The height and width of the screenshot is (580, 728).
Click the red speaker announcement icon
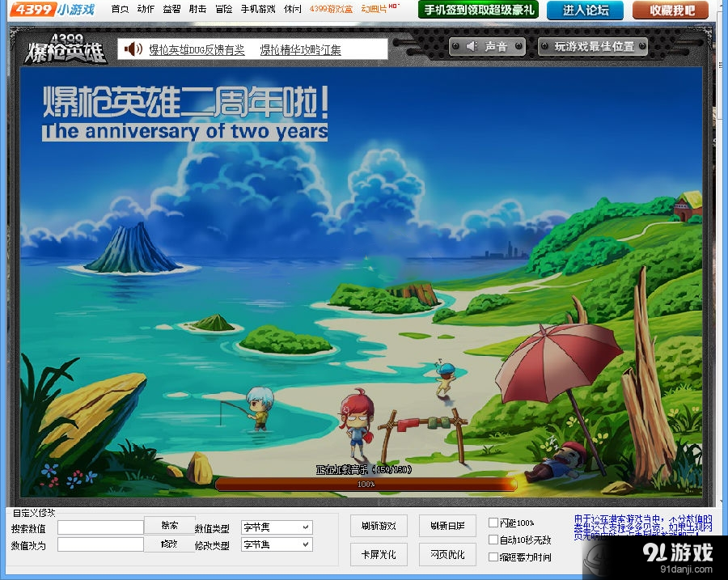click(133, 49)
